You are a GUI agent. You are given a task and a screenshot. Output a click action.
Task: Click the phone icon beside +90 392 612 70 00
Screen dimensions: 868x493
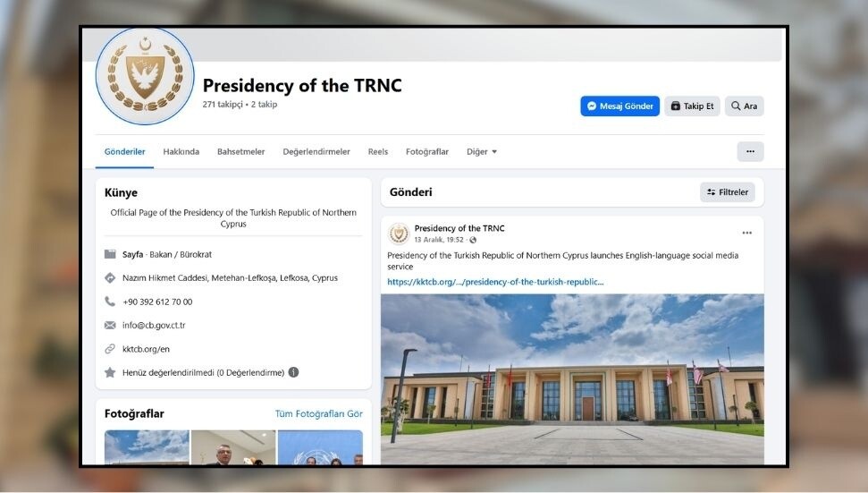click(110, 302)
